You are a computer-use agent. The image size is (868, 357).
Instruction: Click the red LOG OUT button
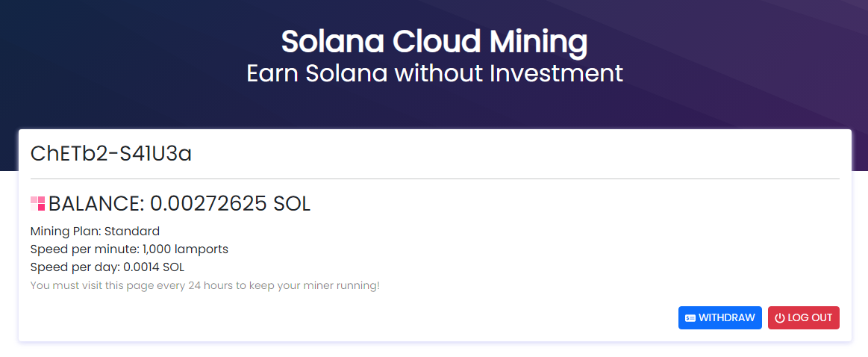(x=803, y=317)
